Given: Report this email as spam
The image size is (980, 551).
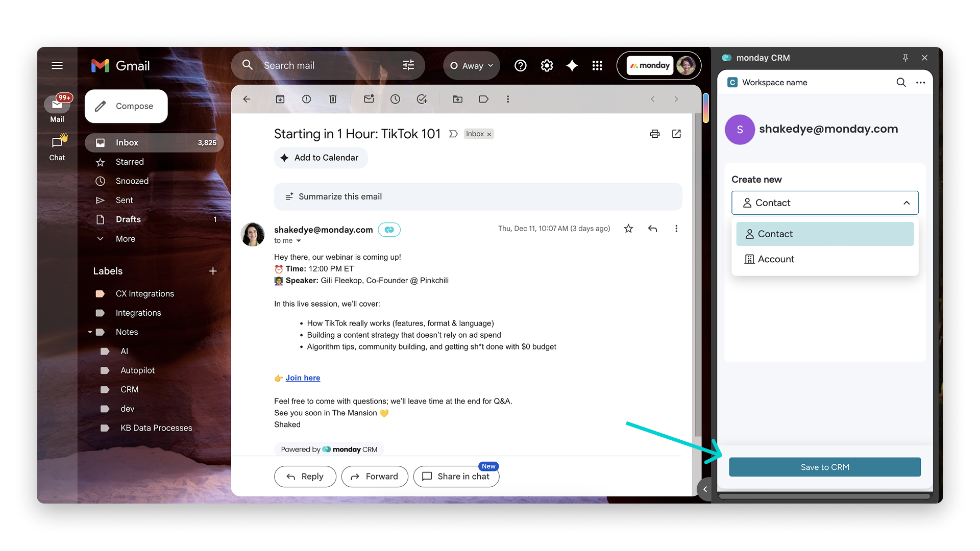Looking at the screenshot, I should click(x=306, y=99).
